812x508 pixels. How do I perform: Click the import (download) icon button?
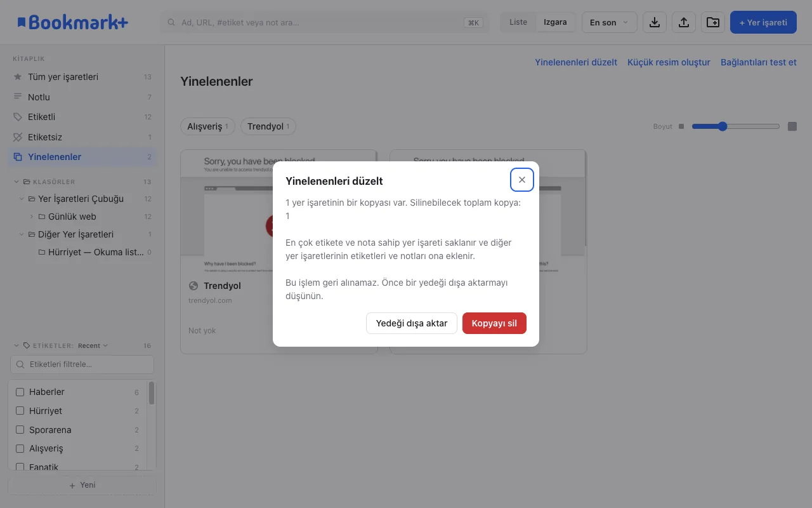click(x=655, y=22)
